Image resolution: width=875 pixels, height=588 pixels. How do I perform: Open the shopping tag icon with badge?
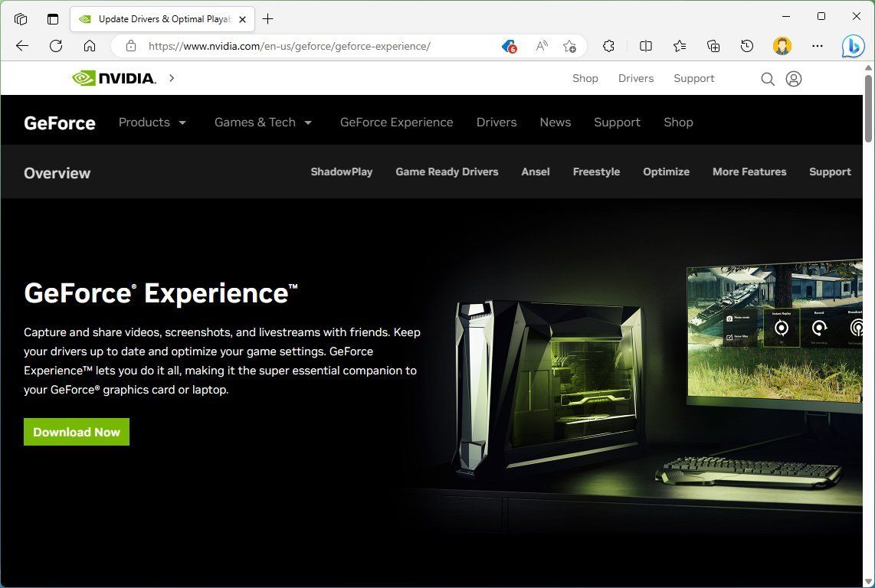click(x=509, y=46)
